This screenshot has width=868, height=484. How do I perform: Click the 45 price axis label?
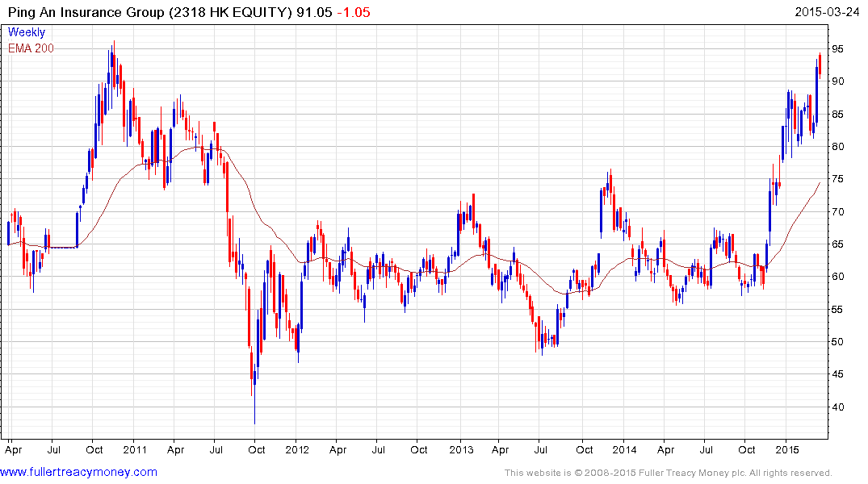837,374
